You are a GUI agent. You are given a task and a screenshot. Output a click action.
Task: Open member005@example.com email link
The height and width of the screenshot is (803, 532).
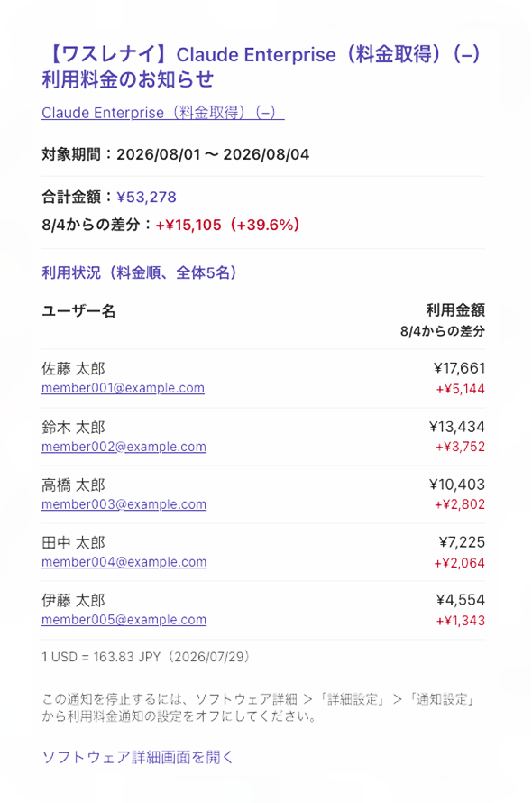click(124, 620)
